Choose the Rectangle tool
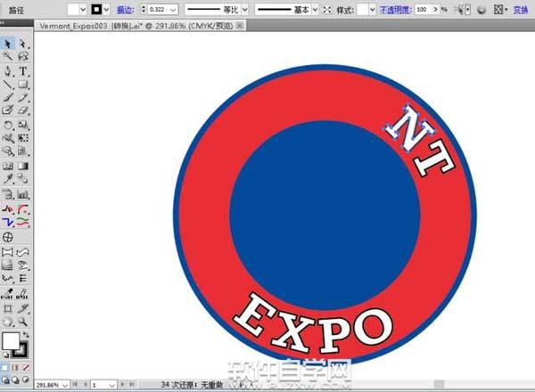This screenshot has height=392, width=535. pyautogui.click(x=23, y=85)
